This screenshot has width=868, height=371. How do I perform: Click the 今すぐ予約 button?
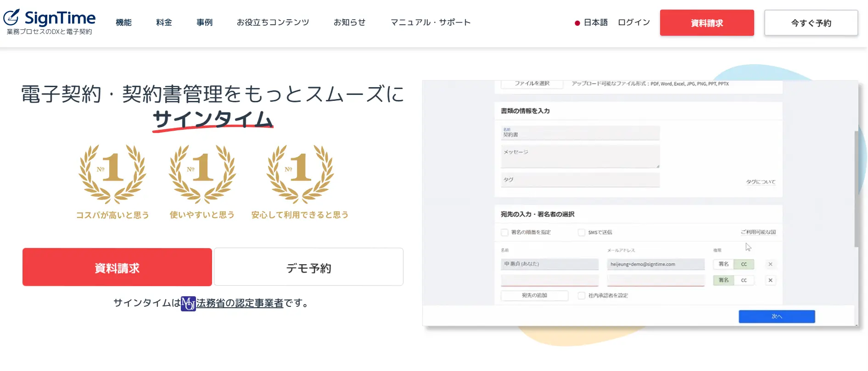(x=811, y=23)
